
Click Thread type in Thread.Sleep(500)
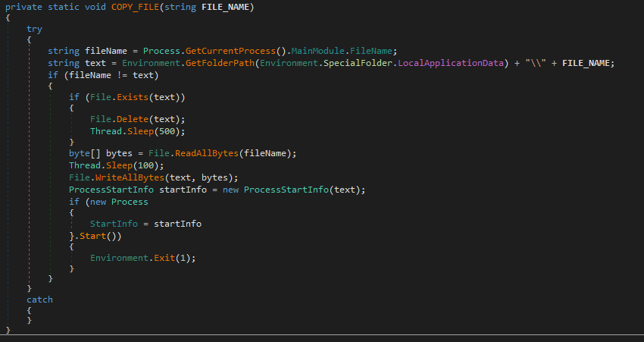(x=106, y=131)
